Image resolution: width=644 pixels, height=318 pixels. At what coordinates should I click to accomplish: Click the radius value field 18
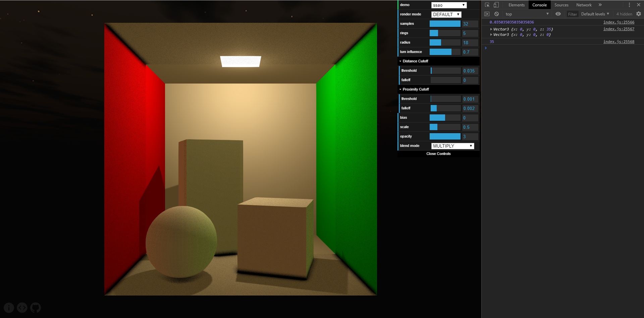pyautogui.click(x=470, y=43)
